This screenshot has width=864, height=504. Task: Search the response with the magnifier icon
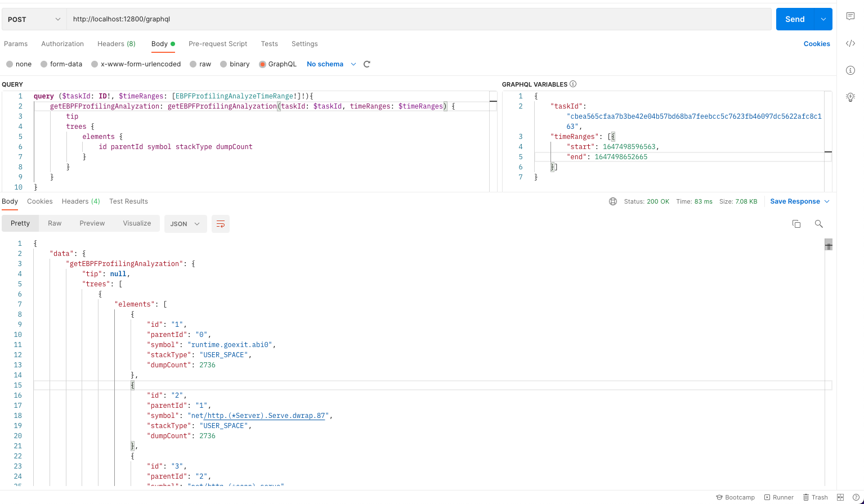coord(819,224)
